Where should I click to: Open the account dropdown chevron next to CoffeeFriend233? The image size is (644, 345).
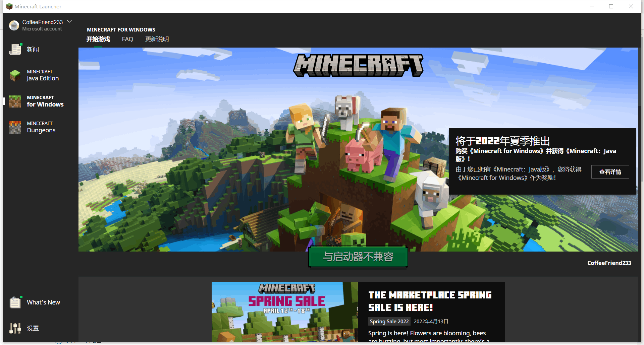(69, 21)
